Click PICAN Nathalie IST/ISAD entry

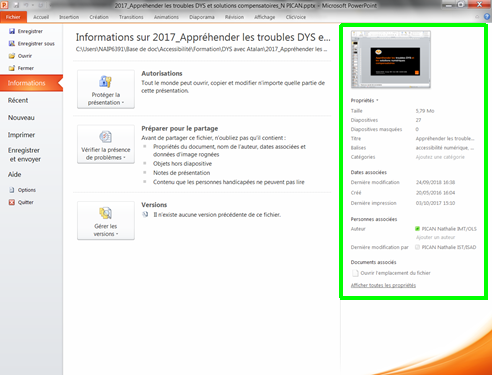449,247
